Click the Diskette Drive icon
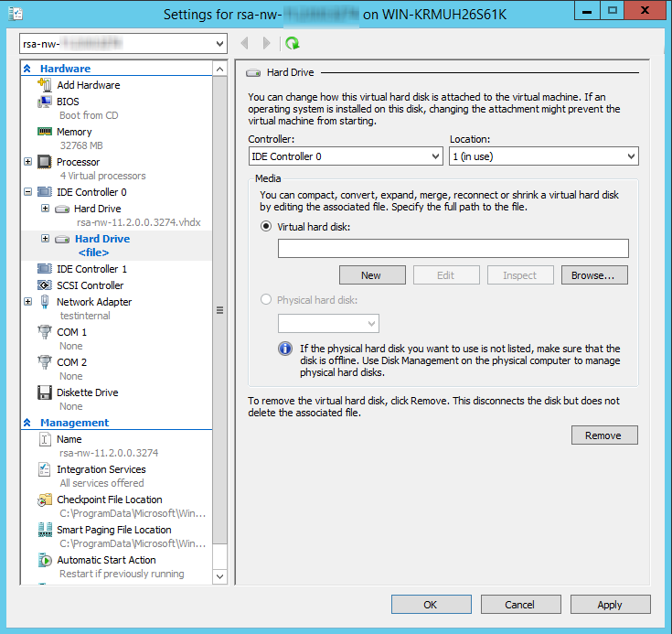Screen dimensions: 672x634 pos(44,392)
